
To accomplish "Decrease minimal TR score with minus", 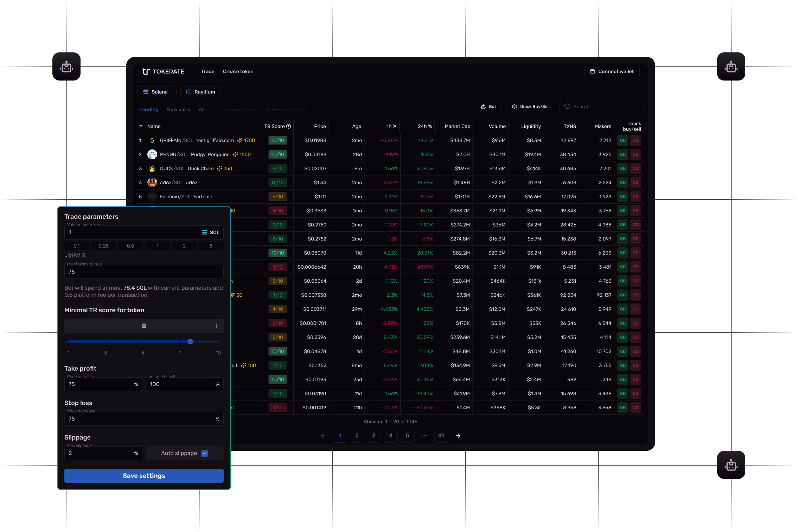I will pyautogui.click(x=71, y=326).
